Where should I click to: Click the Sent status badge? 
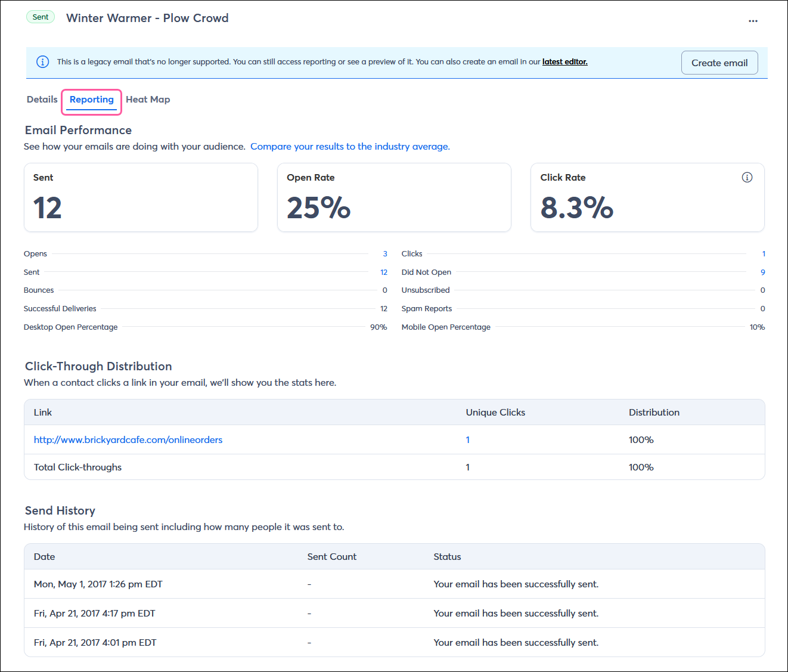tap(41, 17)
